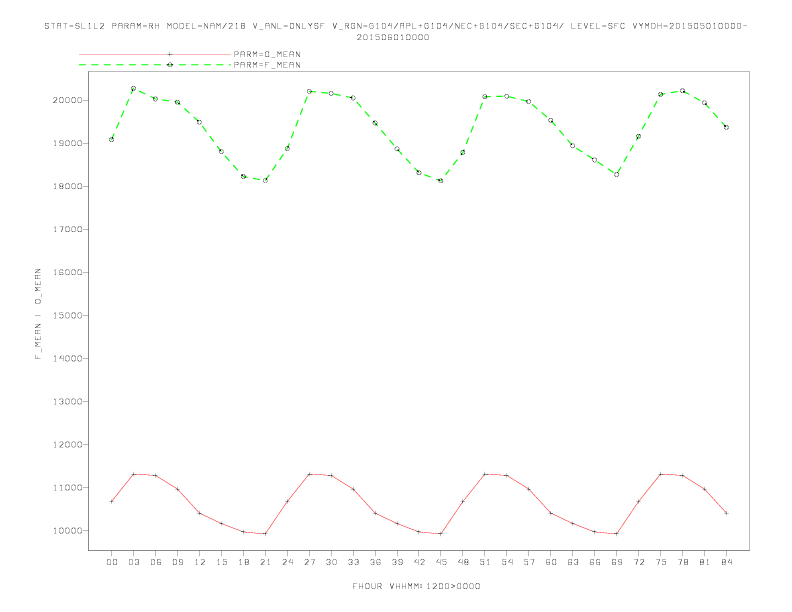
Task: Click the 36 forecast hour tick label
Action: [x=375, y=562]
